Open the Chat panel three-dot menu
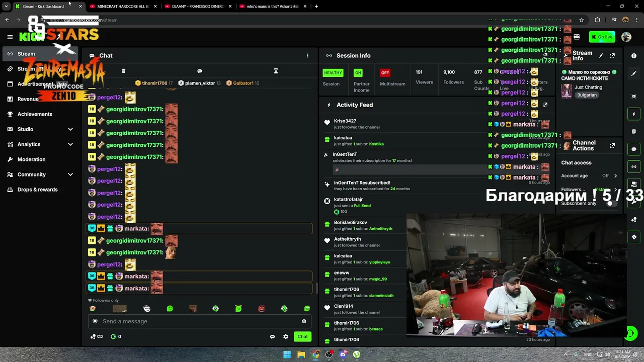This screenshot has height=362, width=644. pyautogui.click(x=307, y=56)
